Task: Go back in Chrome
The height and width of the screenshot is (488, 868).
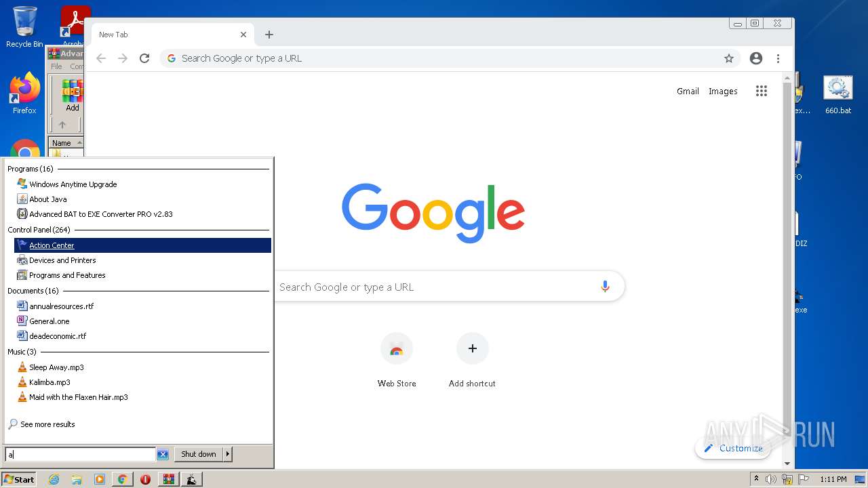Action: pyautogui.click(x=101, y=58)
